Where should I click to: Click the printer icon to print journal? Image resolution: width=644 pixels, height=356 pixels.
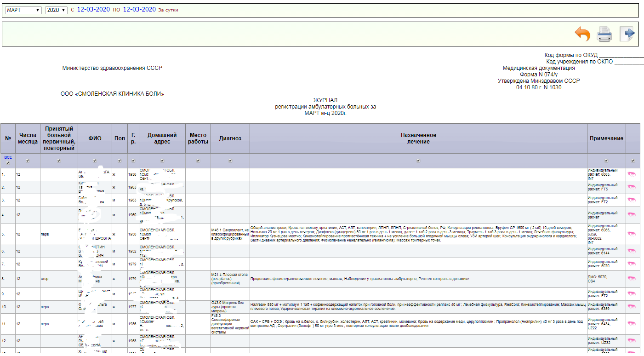(x=604, y=34)
